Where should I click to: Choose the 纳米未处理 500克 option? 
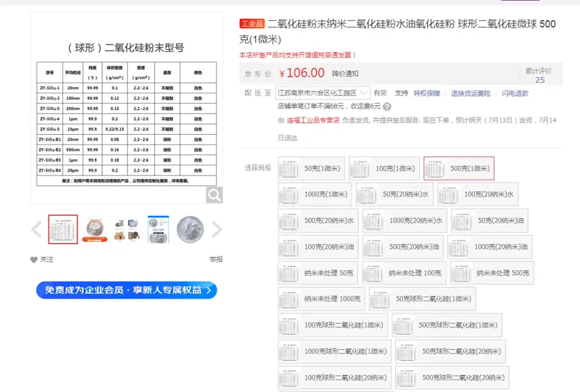492,273
